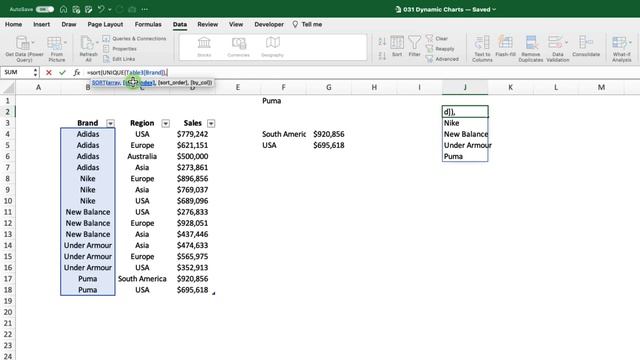The width and height of the screenshot is (640, 360).
Task: Switch to the Formulas tab
Action: 148,24
